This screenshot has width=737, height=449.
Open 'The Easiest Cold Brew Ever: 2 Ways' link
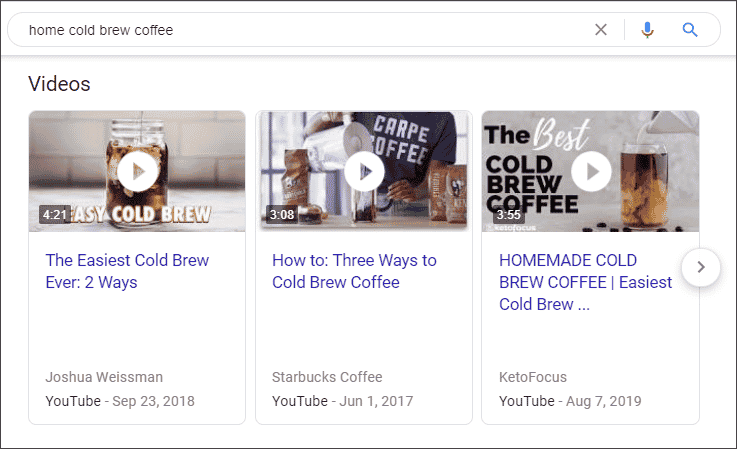[x=127, y=271]
